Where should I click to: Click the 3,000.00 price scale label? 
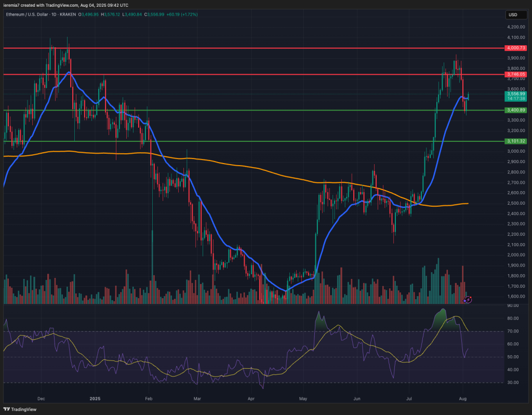pyautogui.click(x=516, y=151)
